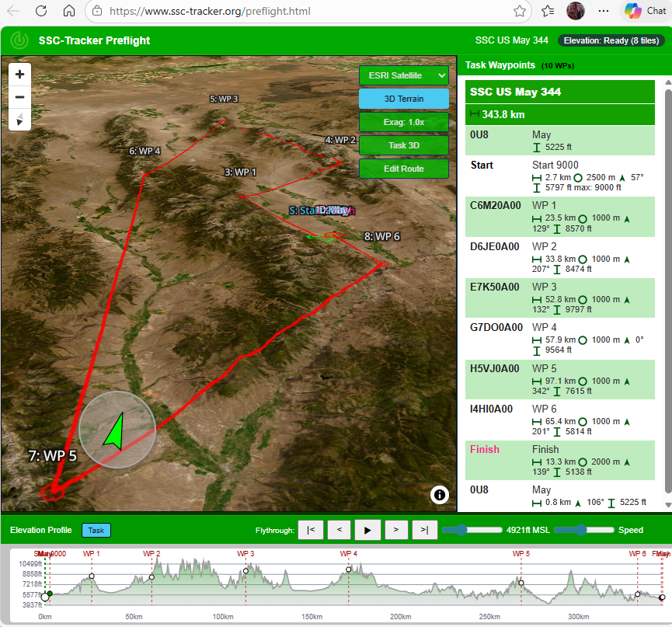Toggle the Task mode in Elevation Profile
Image resolution: width=672 pixels, height=627 pixels.
(96, 530)
